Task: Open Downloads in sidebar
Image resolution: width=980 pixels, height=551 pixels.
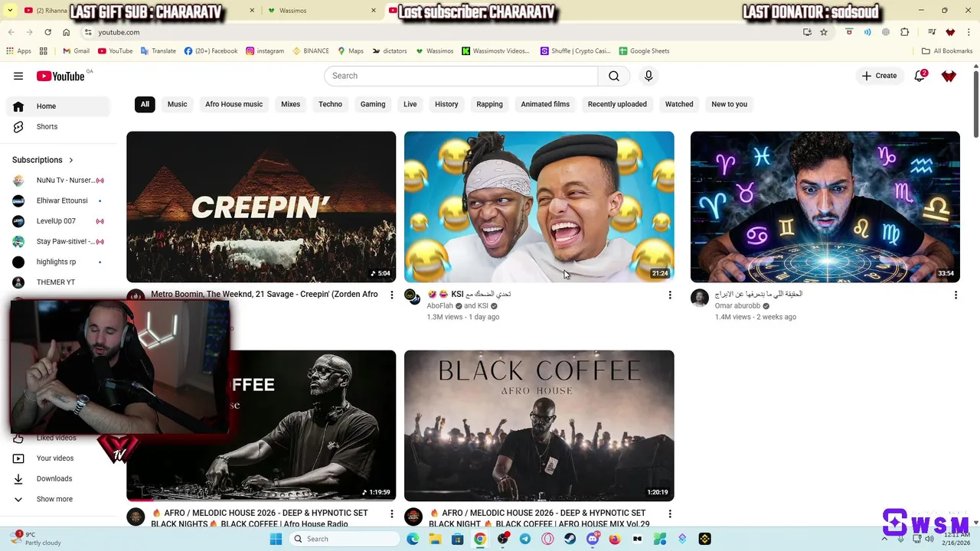Action: click(x=58, y=478)
